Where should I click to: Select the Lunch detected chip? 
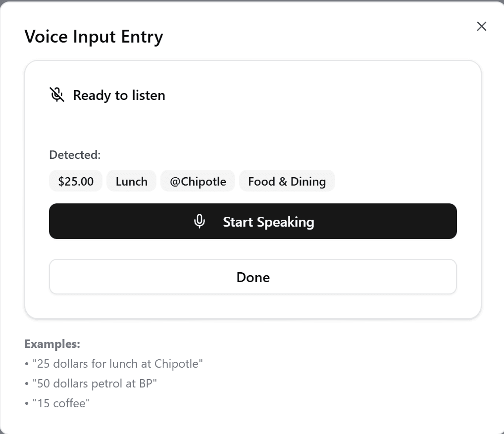pyautogui.click(x=132, y=181)
